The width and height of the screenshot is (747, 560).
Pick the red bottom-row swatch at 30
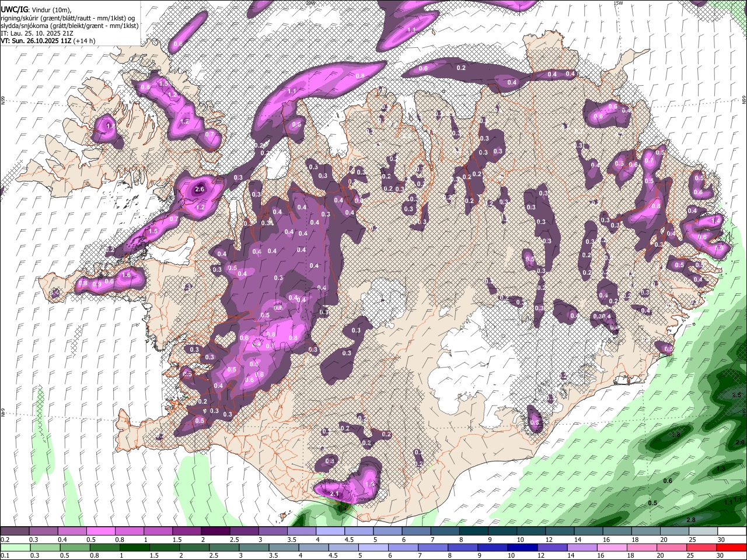point(732,547)
